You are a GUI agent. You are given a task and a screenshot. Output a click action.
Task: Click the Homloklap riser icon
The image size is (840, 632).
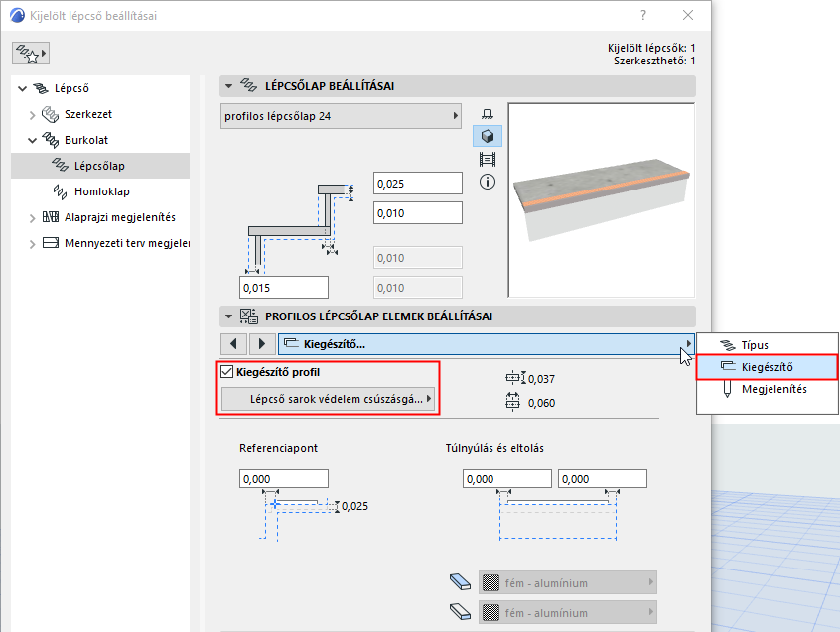pyautogui.click(x=60, y=191)
